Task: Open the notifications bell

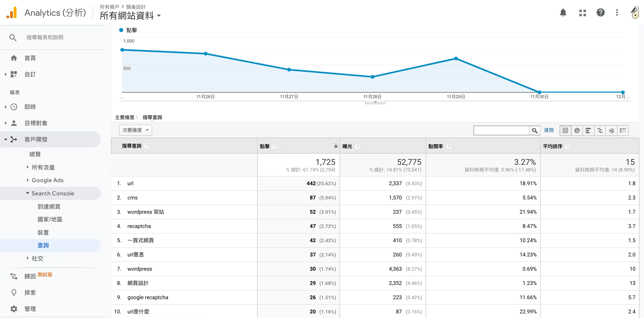Action: pos(563,13)
